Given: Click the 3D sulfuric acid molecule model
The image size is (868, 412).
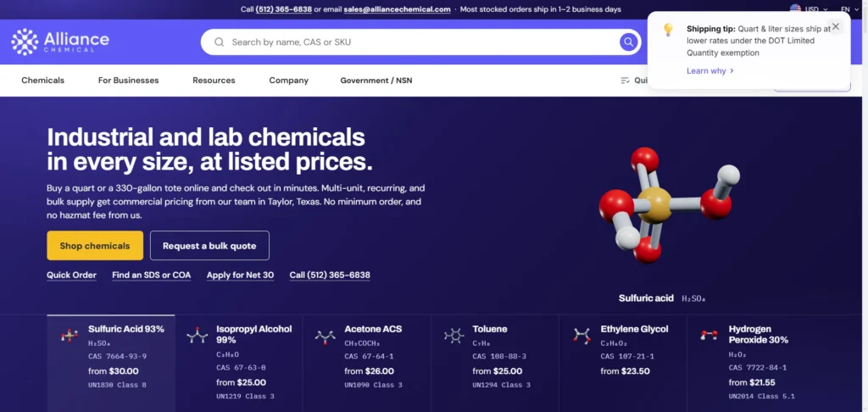Looking at the screenshot, I should tap(670, 205).
